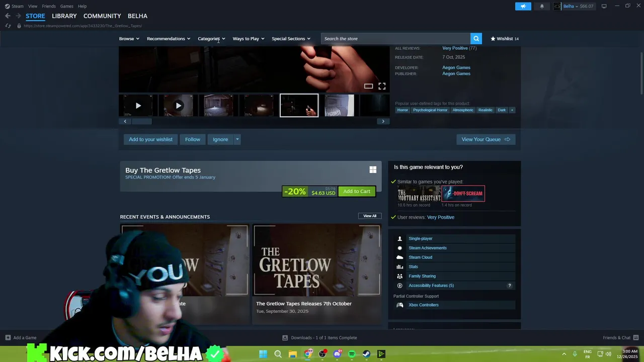Image resolution: width=644 pixels, height=362 pixels.
Task: Play the first trailer thumbnail
Action: (x=138, y=106)
